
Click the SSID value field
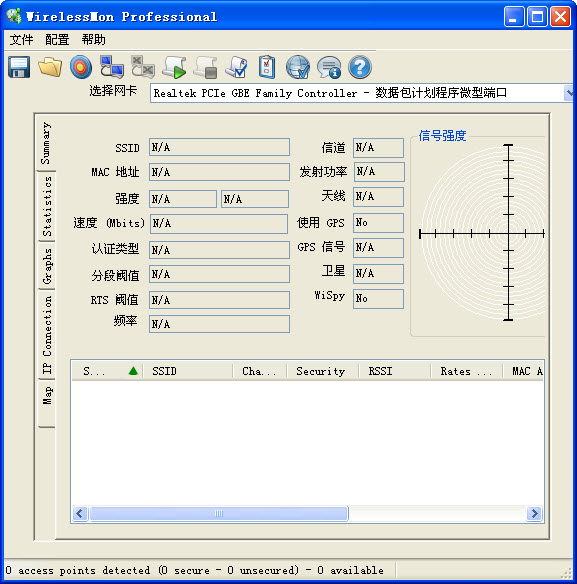(x=219, y=147)
